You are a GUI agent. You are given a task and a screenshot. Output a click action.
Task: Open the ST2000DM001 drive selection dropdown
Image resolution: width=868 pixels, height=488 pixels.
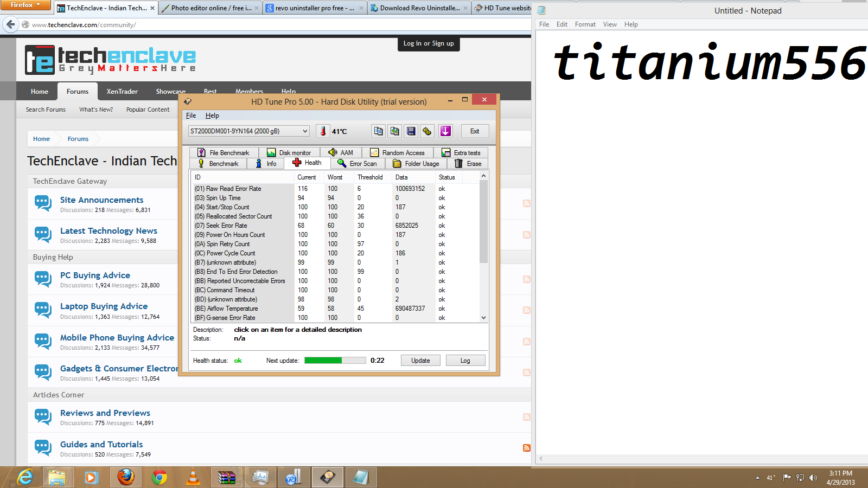pos(249,131)
